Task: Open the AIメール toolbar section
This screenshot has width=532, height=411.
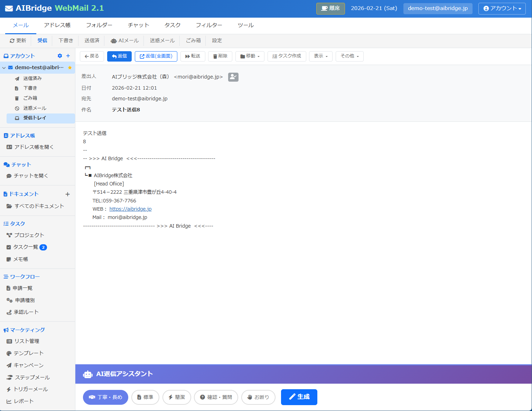Action: coord(124,40)
